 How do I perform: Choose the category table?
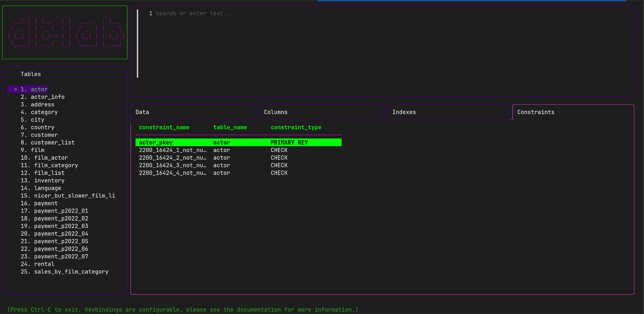coord(39,112)
